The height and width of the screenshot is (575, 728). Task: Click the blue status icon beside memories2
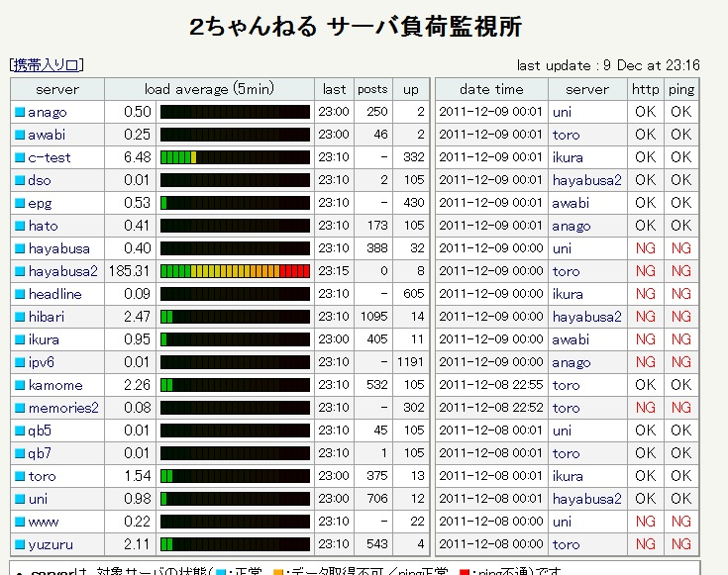click(x=20, y=408)
